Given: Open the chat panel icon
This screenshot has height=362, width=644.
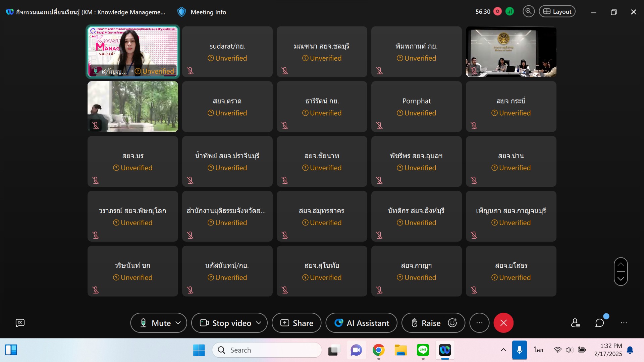Looking at the screenshot, I should (599, 323).
